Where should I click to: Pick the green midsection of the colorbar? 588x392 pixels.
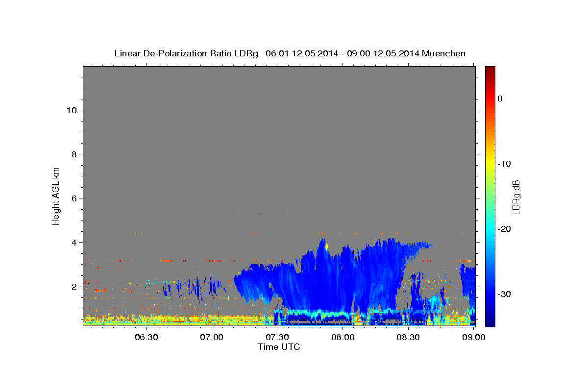pos(490,196)
